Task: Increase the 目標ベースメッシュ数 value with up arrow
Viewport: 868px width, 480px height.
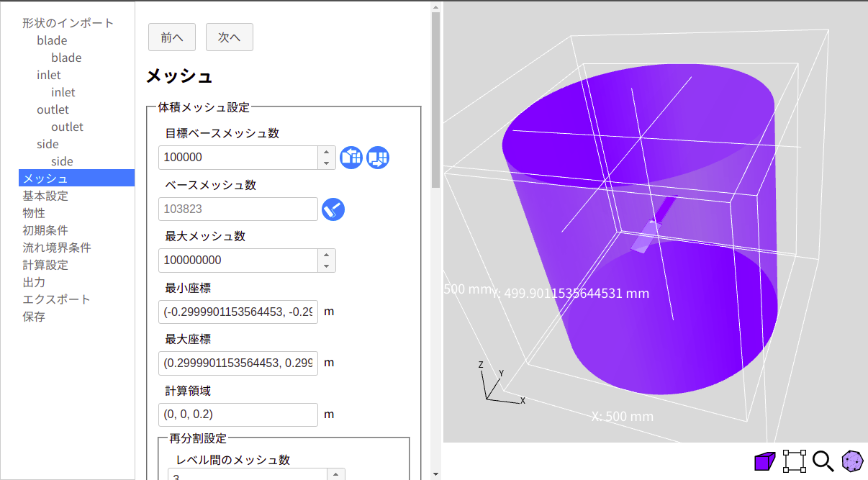Action: 327,152
